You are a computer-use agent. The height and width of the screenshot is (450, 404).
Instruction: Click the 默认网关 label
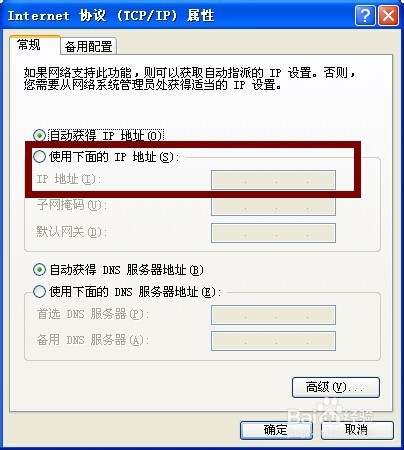[72, 232]
